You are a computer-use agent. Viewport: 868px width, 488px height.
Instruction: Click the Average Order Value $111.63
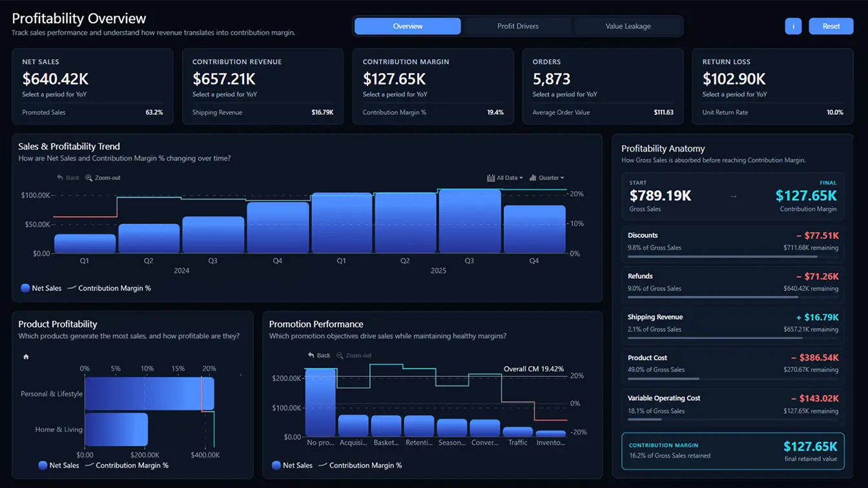664,112
